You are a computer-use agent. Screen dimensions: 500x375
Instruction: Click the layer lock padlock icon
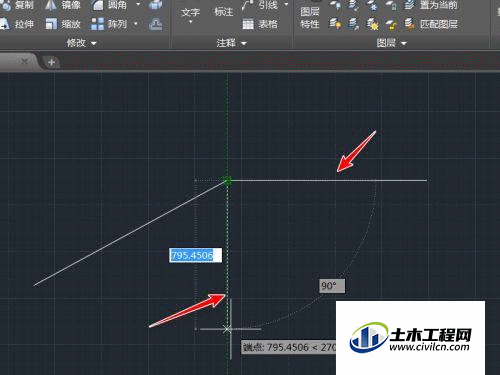coord(391,5)
